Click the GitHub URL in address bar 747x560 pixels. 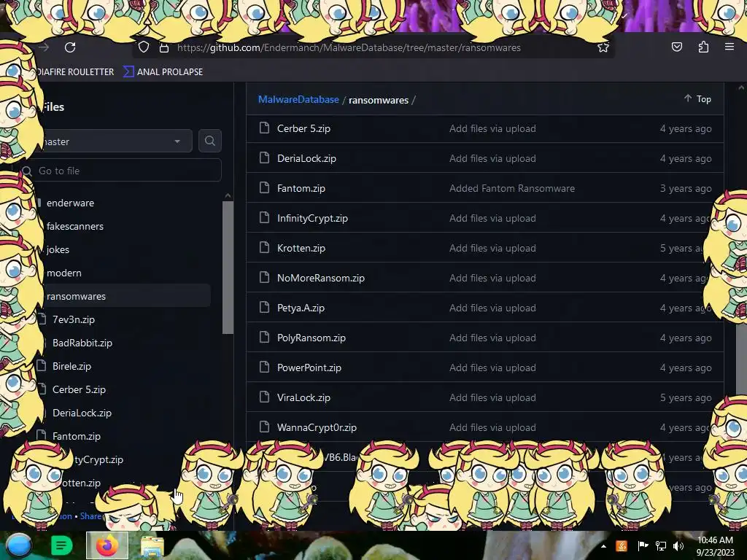(x=349, y=47)
